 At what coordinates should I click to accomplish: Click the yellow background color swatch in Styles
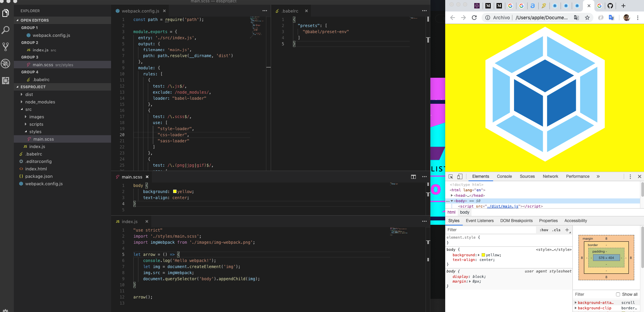click(484, 255)
